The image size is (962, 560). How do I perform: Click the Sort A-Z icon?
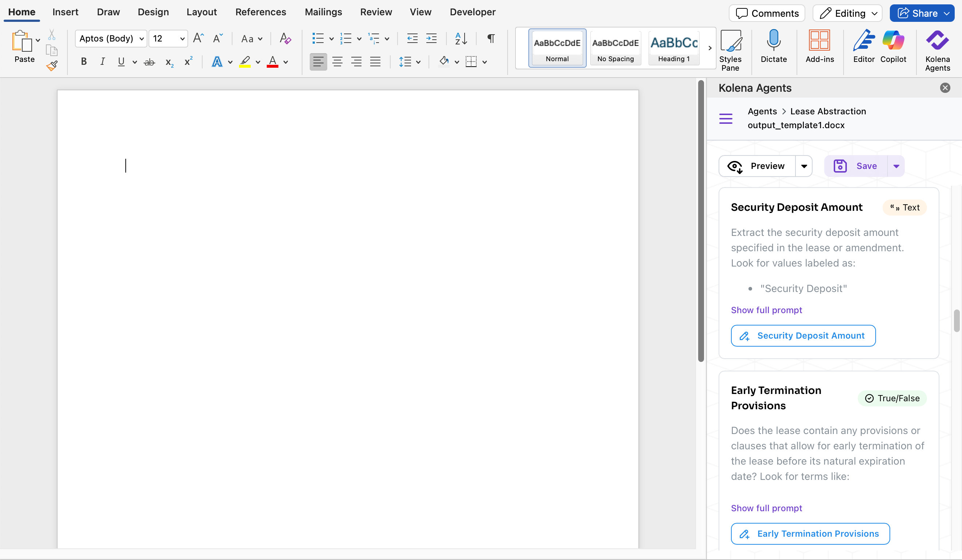click(x=461, y=39)
